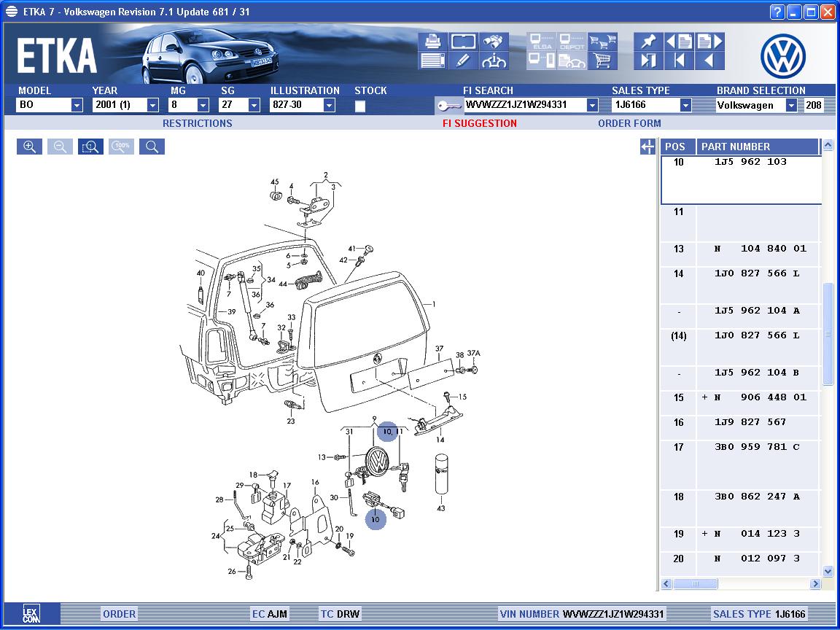This screenshot has height=630, width=840.
Task: Click the pushpin icon
Action: click(x=648, y=42)
